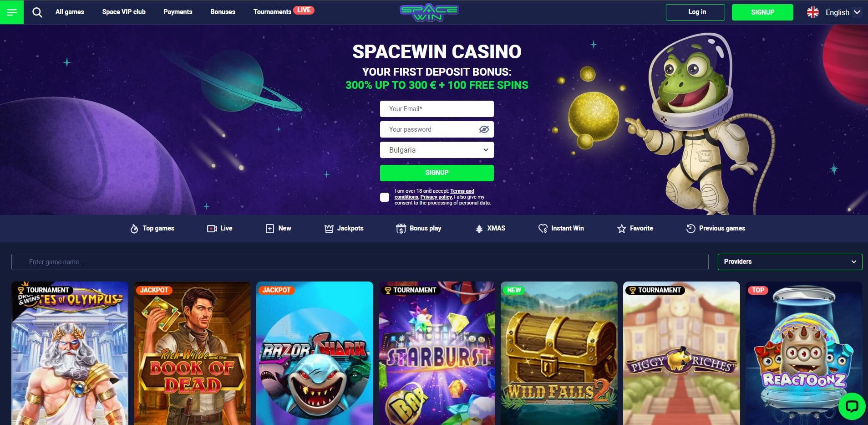Viewport: 868px width, 425px height.
Task: Select the Top games flame icon
Action: [x=134, y=229]
